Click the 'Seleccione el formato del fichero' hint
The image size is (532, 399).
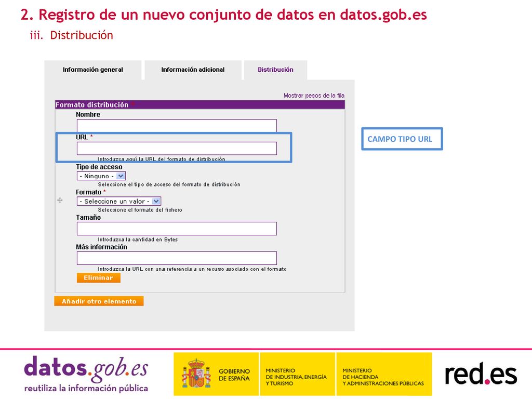click(x=140, y=210)
